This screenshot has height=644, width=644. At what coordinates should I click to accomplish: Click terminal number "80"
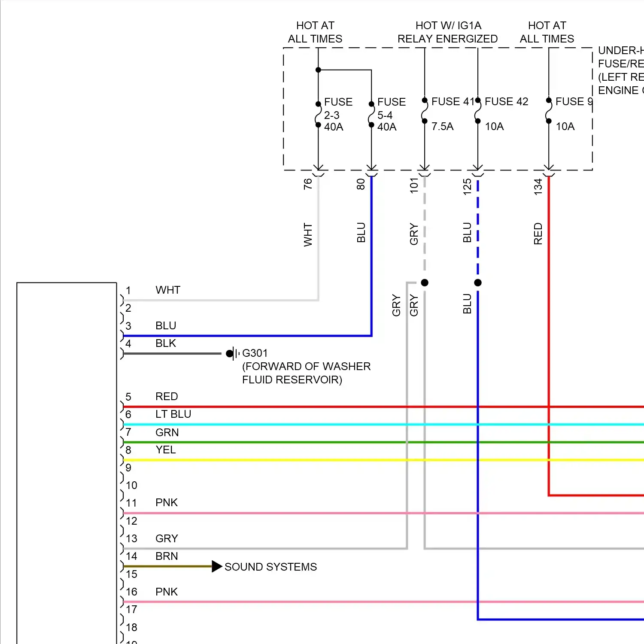click(361, 184)
